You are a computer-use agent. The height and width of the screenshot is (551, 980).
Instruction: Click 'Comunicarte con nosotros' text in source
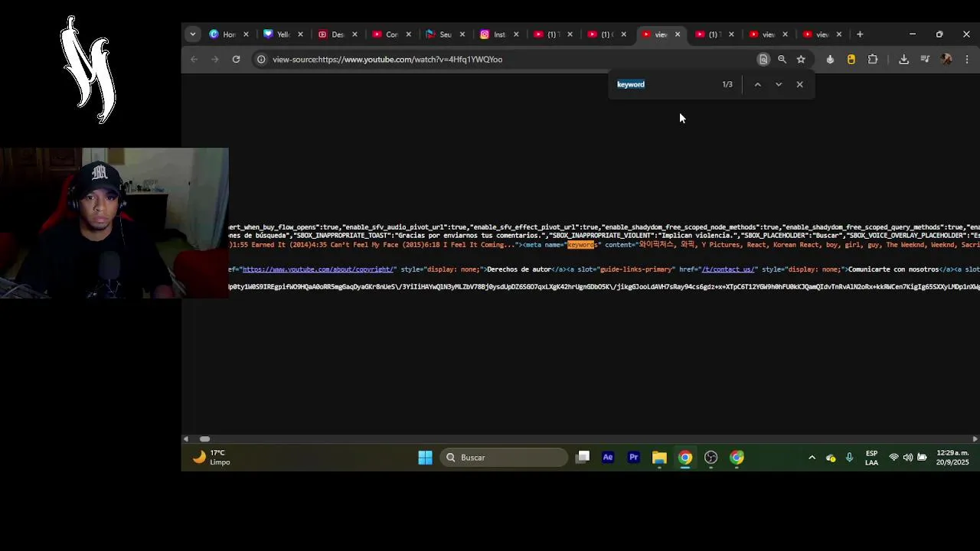[x=893, y=269]
